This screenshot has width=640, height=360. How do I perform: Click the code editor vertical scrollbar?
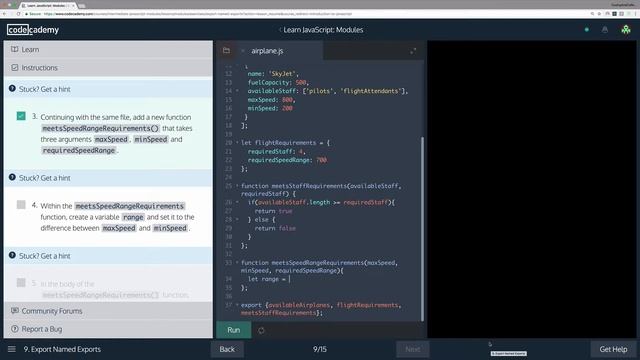(422, 229)
